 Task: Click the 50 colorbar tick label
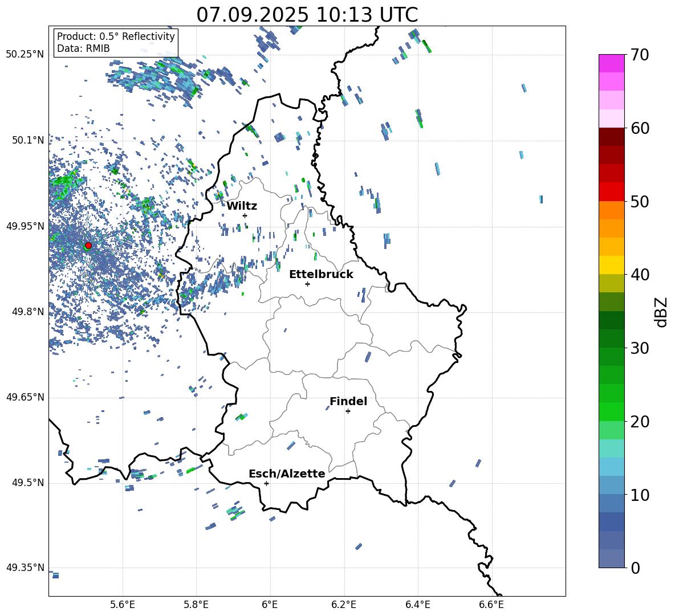coord(640,202)
